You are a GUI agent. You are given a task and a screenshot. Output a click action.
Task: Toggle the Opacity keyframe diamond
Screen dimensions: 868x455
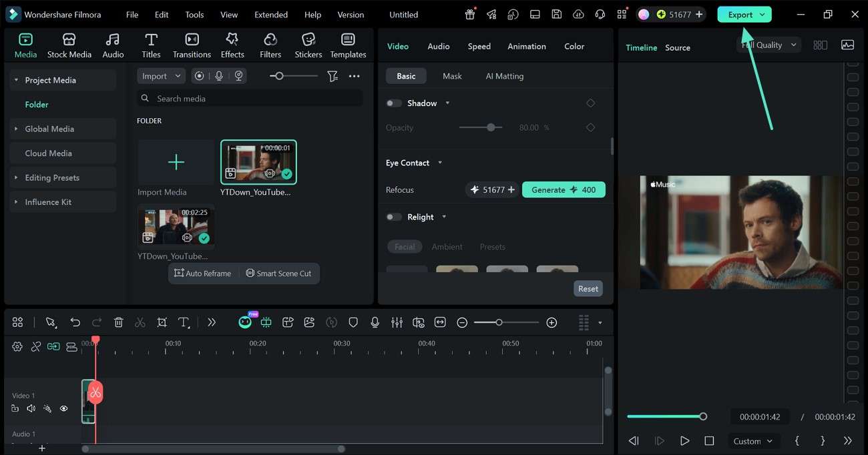(x=590, y=127)
